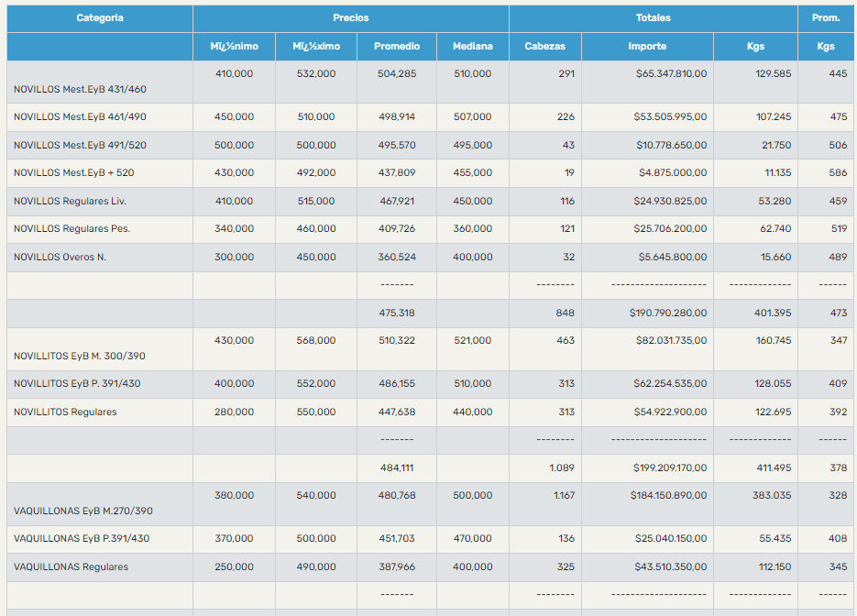This screenshot has height=616, width=857.
Task: Click the Precios header group
Action: coord(350,18)
